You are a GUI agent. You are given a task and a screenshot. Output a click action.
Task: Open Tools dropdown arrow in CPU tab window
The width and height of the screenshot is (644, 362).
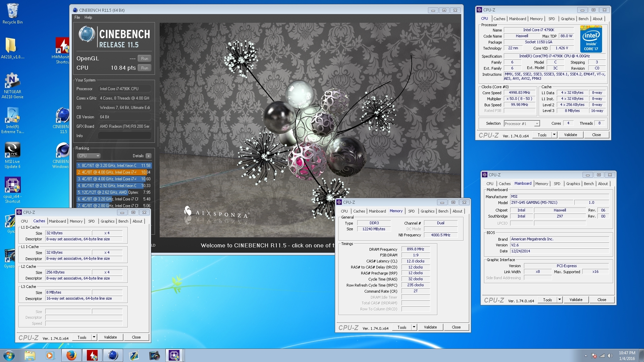pyautogui.click(x=554, y=135)
